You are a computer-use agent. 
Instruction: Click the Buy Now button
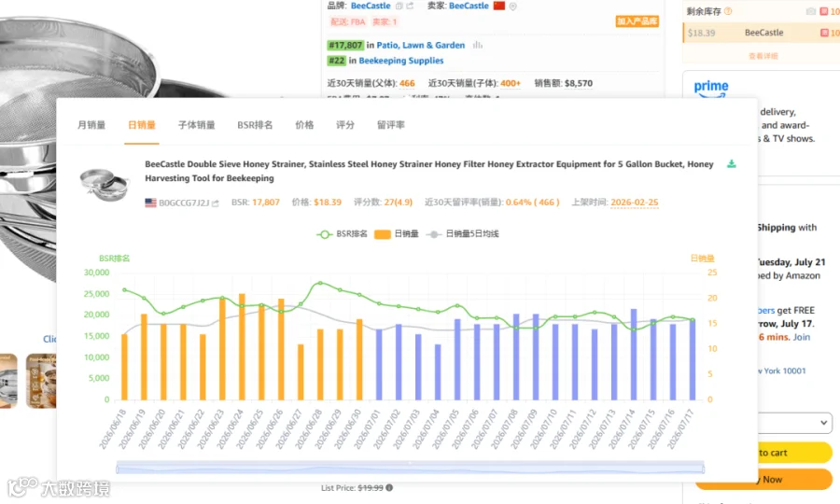(763, 480)
